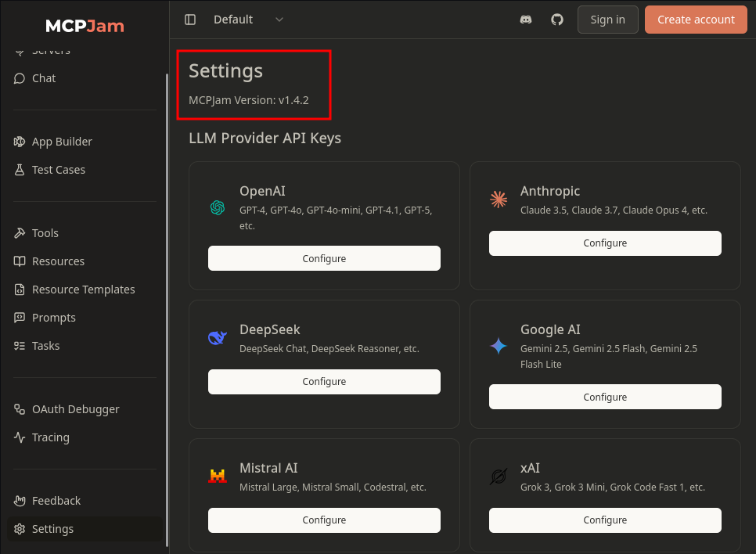Click the chevron next to Default

[x=279, y=20]
